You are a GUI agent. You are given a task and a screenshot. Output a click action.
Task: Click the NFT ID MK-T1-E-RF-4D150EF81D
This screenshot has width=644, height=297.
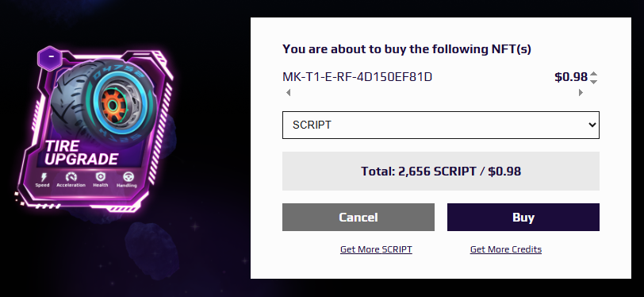pyautogui.click(x=358, y=77)
